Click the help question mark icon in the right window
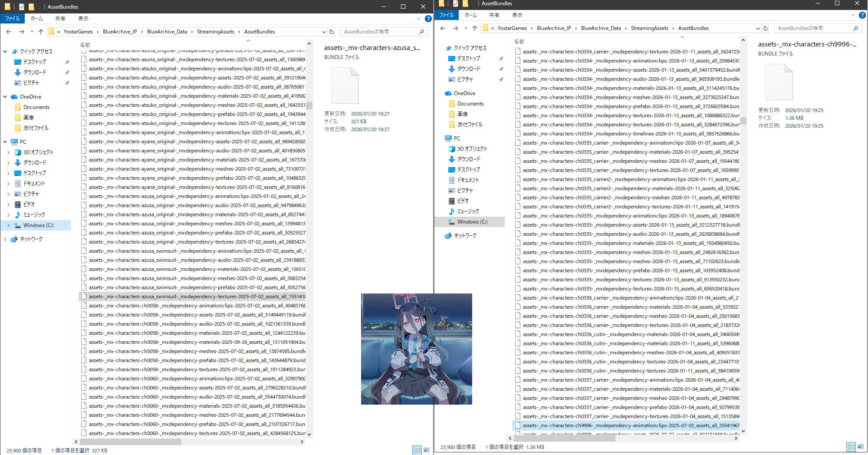Viewport: 868px width, 455px height. point(862,15)
